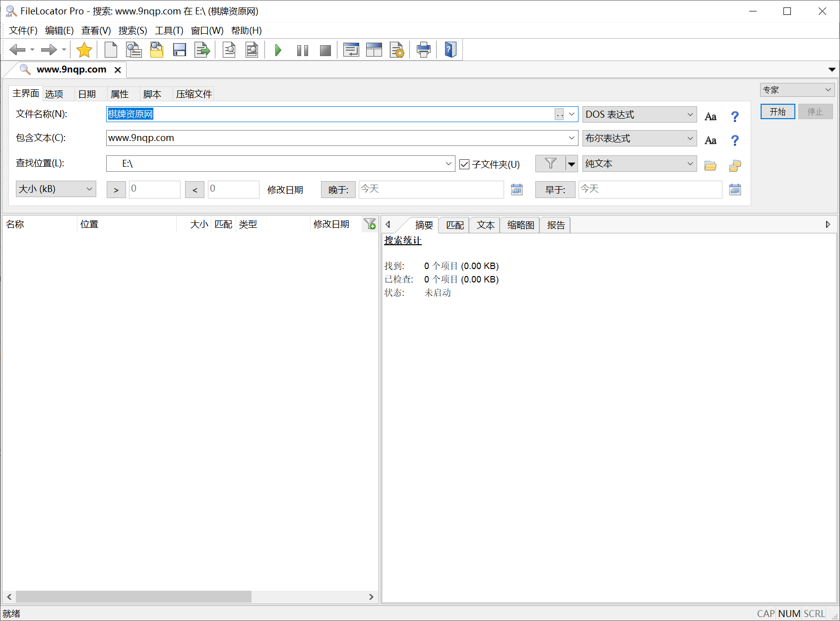Click the find in results icon
Viewport: 840px width, 621px height.
252,50
